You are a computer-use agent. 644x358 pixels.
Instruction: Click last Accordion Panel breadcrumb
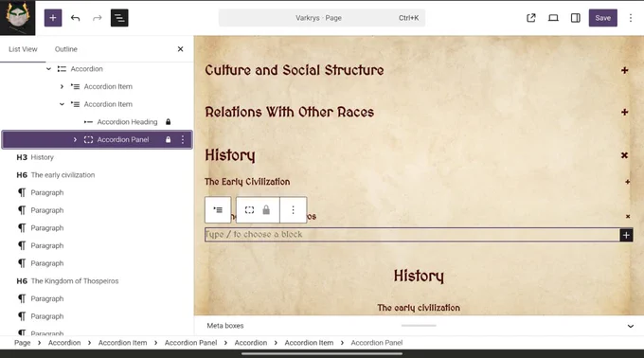(x=377, y=343)
